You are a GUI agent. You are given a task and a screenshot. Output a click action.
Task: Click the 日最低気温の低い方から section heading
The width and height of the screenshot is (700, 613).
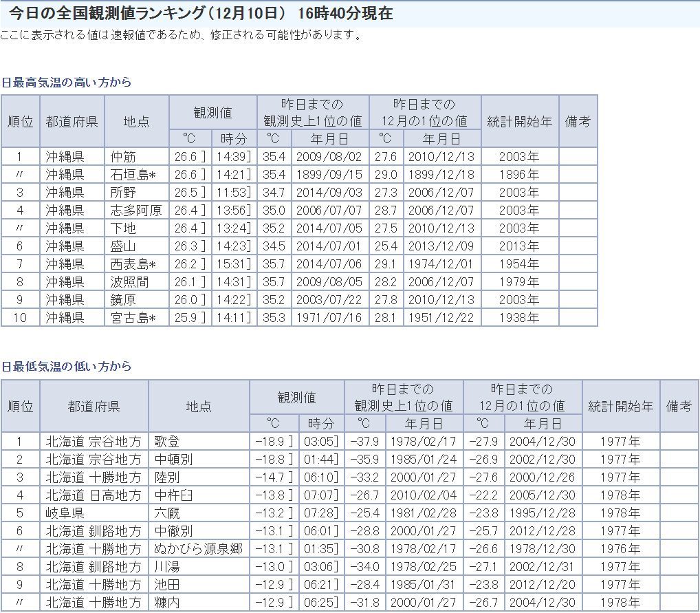[66, 367]
